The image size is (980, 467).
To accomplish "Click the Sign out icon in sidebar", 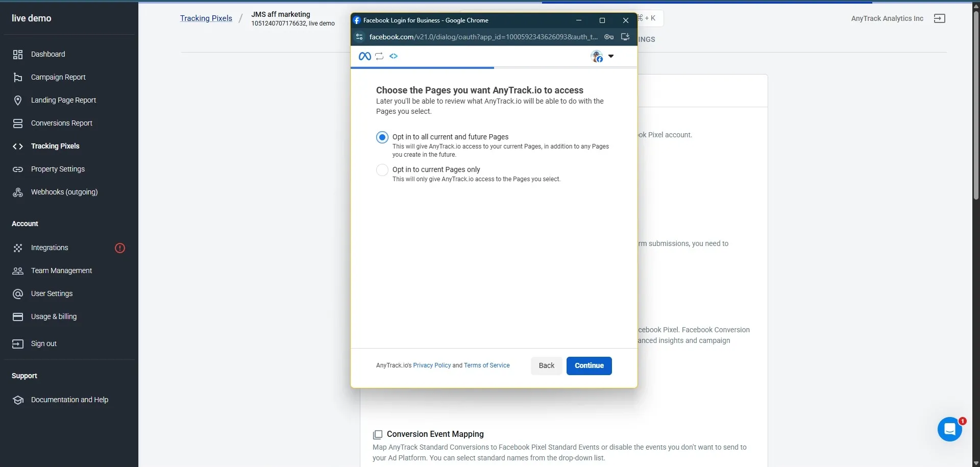I will coord(18,343).
